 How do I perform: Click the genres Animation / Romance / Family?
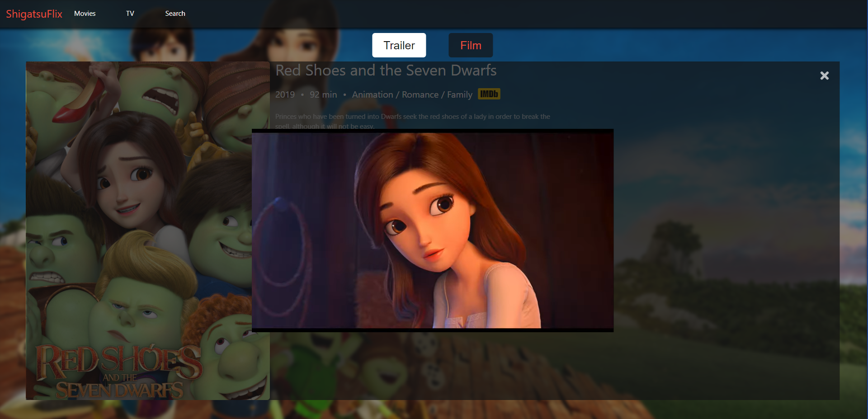pyautogui.click(x=412, y=94)
